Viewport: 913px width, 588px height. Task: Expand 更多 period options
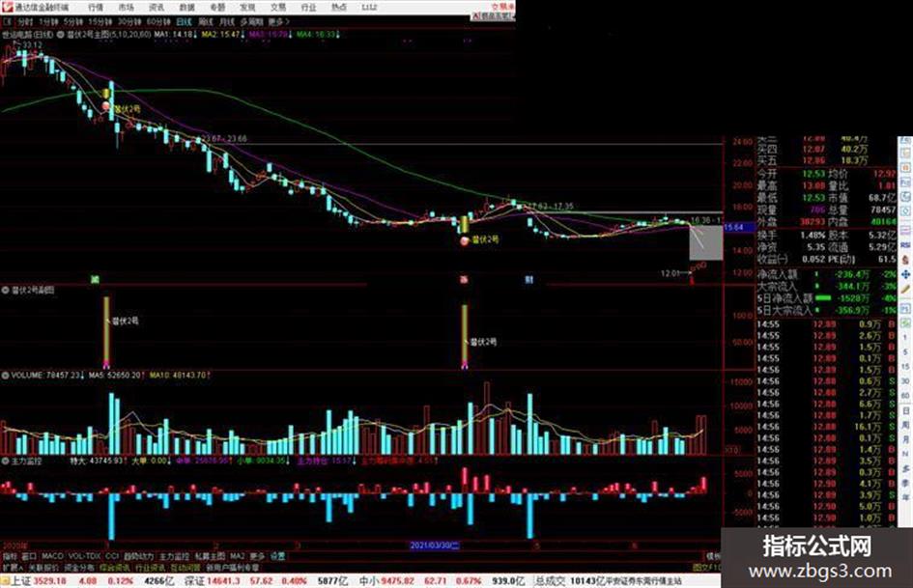(278, 21)
